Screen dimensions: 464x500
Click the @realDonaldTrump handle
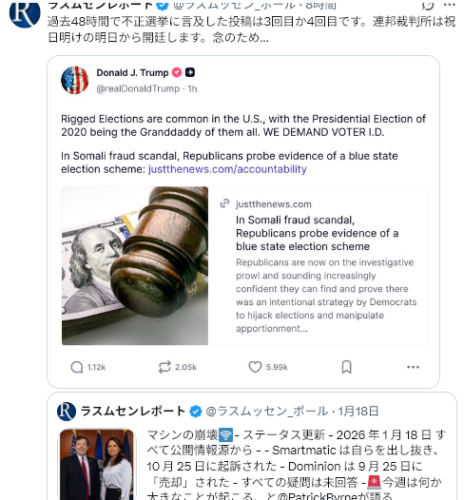(138, 89)
